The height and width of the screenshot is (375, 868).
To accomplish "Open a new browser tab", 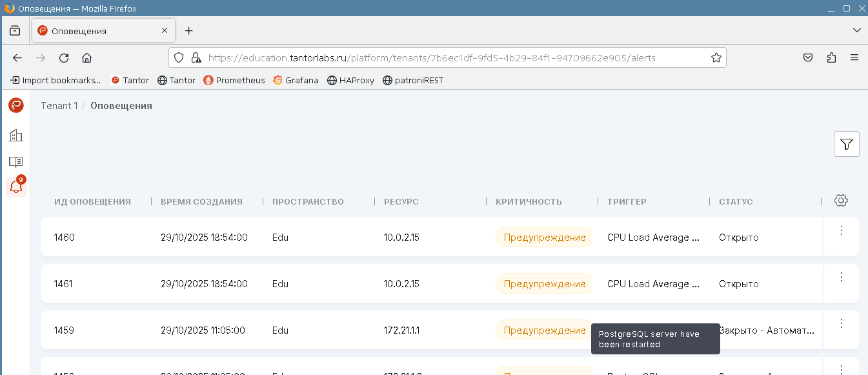I will [188, 31].
